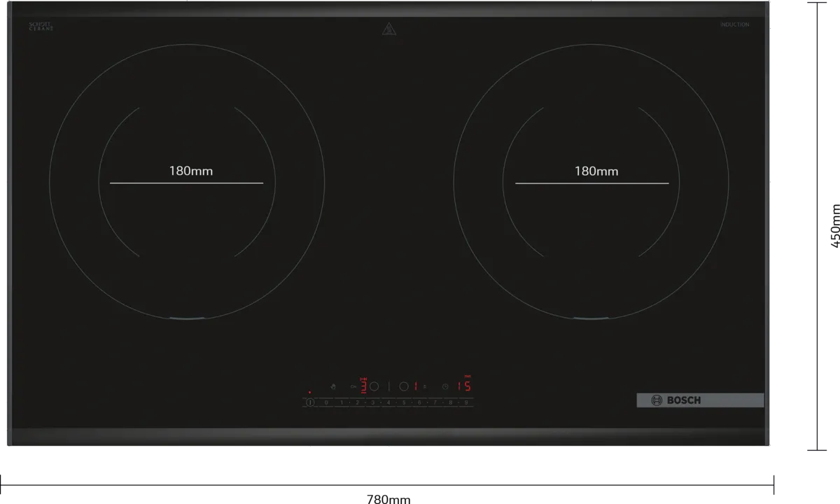Click the Schott Ceran logo text
This screenshot has width=840, height=504.
(41, 27)
